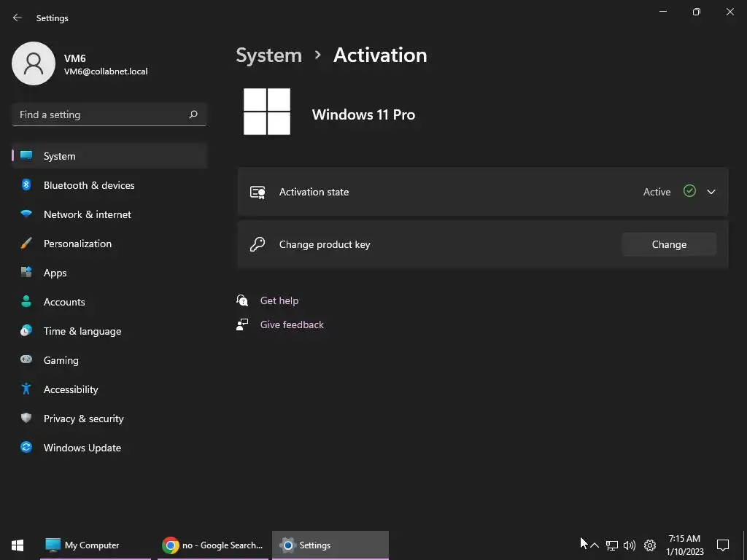
Task: Click the Activation state certificate icon
Action: pos(258,192)
